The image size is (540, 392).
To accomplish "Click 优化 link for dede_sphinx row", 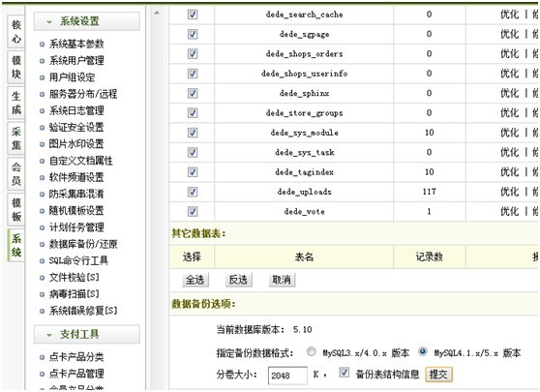I will coord(510,93).
